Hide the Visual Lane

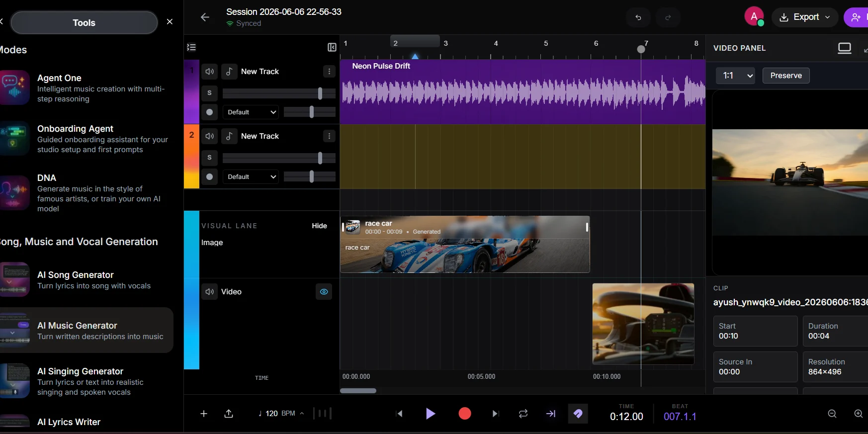tap(319, 226)
